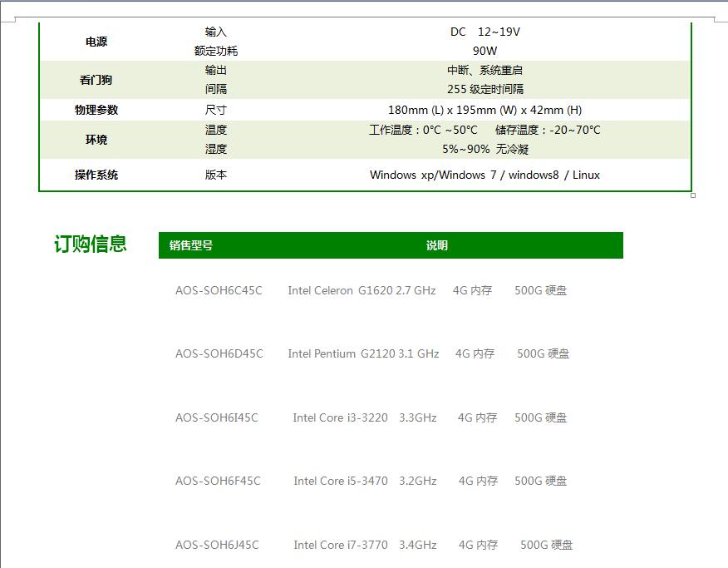Click the 180mm x 195mm x 42mm dimension cell
This screenshot has height=568, width=728.
pyautogui.click(x=485, y=110)
